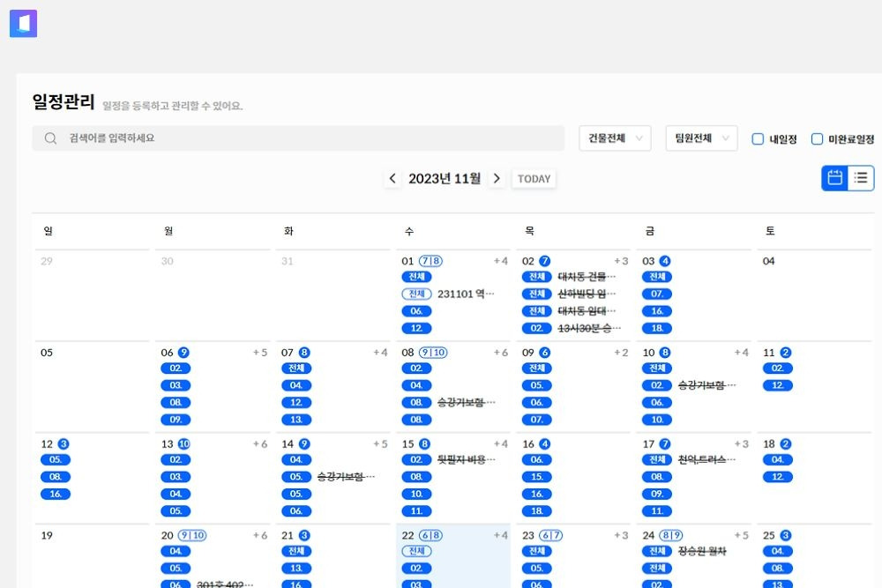Click count badge 3 on November 12

coord(64,444)
